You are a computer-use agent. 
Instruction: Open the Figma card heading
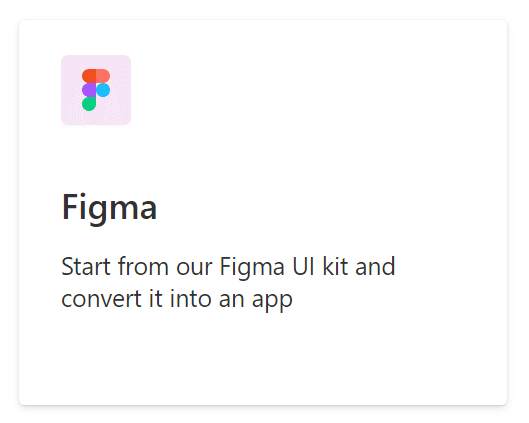tap(109, 207)
